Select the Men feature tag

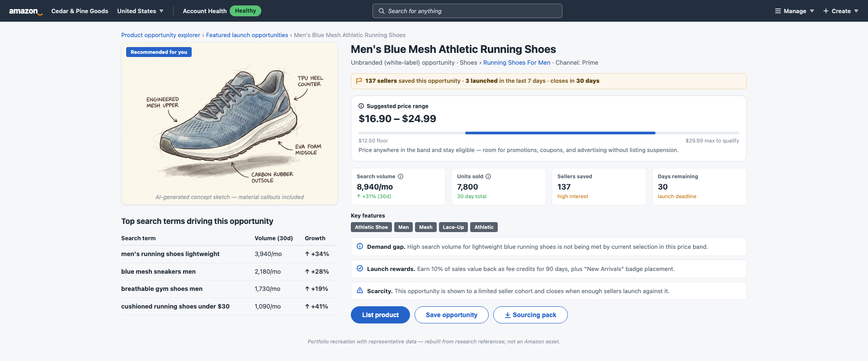tap(403, 227)
